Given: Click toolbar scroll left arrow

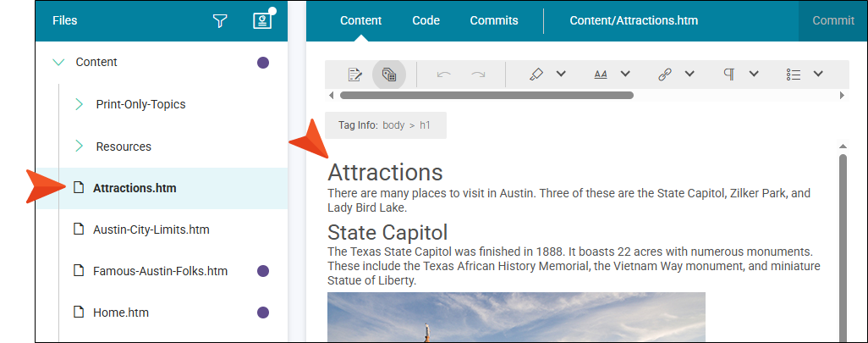Looking at the screenshot, I should (331, 96).
